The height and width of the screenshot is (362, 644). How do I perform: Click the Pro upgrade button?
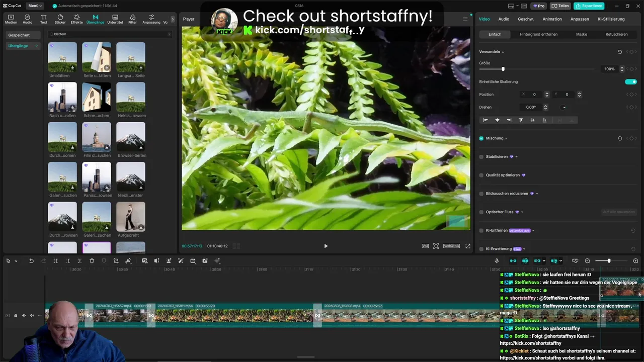tap(539, 6)
